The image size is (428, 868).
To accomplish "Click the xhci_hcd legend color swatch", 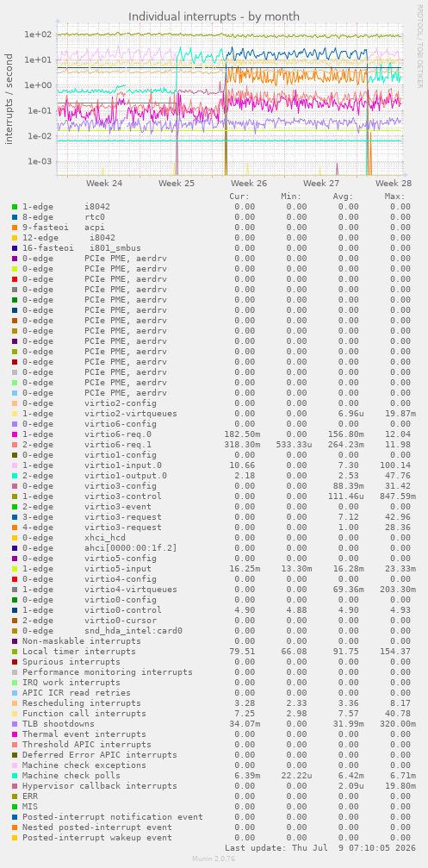I will pyautogui.click(x=15, y=538).
